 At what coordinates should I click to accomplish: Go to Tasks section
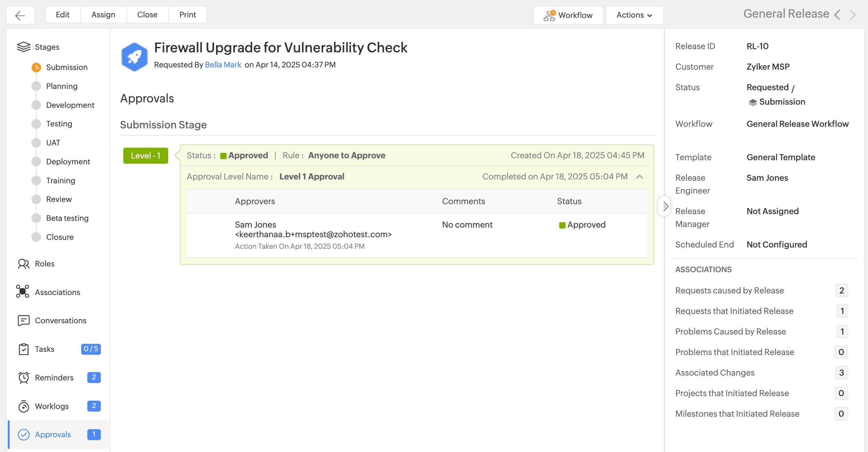45,349
